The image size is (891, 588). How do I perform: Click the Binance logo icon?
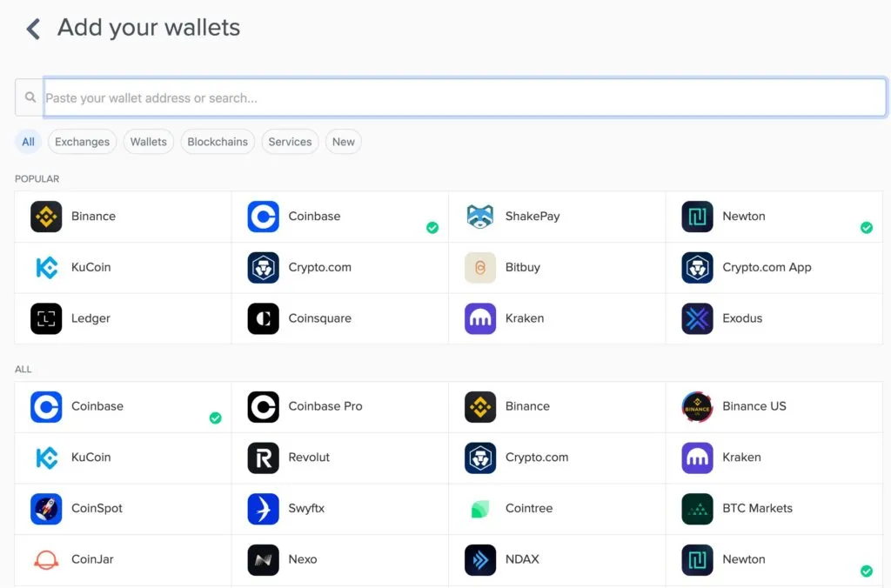(x=45, y=217)
